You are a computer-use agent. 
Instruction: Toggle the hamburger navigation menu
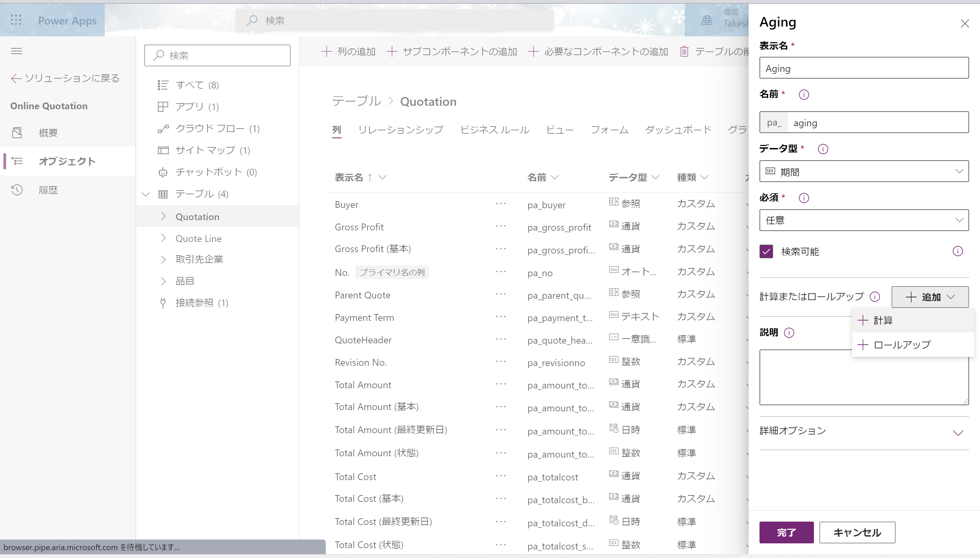[x=16, y=51]
